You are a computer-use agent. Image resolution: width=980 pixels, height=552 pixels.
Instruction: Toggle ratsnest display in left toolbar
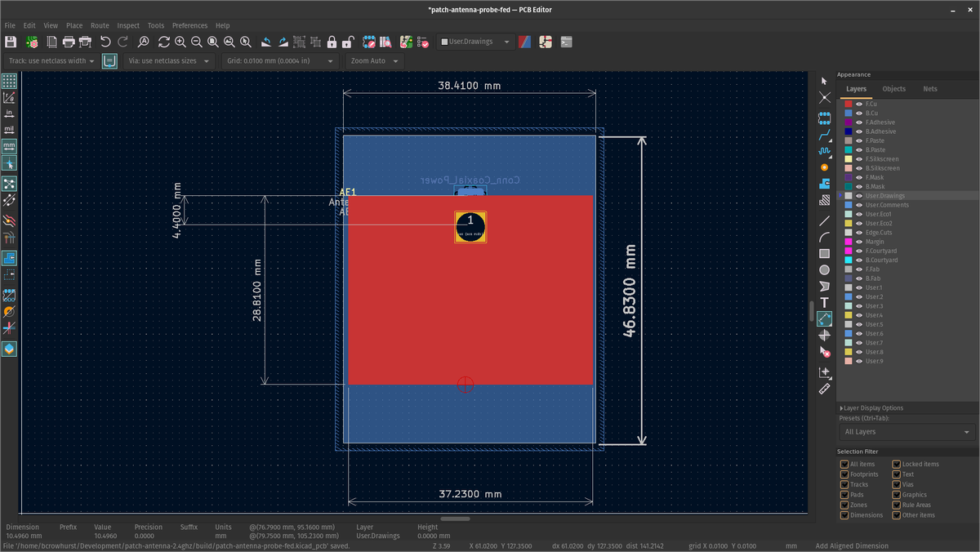coord(9,184)
